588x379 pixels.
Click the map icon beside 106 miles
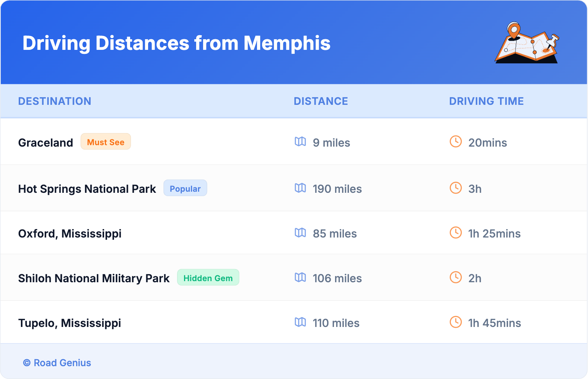coord(300,277)
